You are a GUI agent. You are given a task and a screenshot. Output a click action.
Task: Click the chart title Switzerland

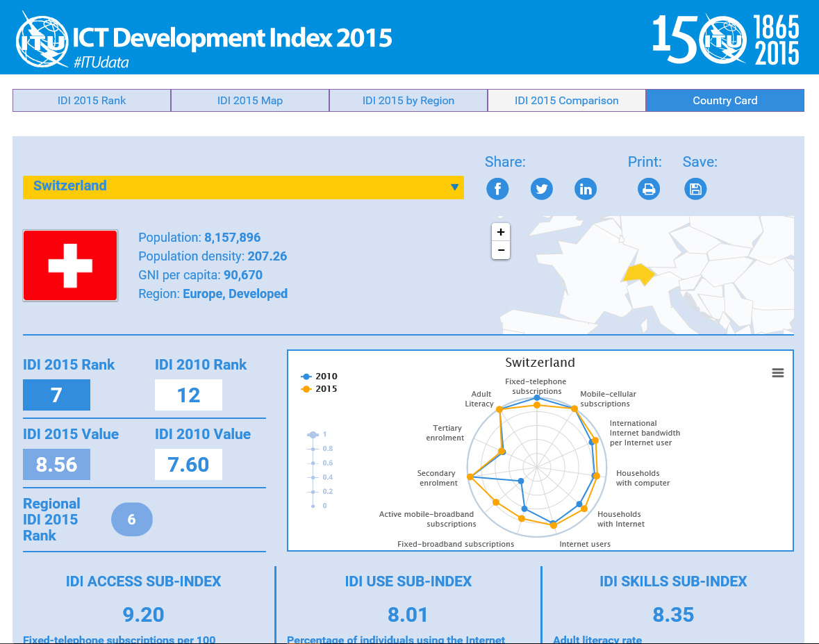click(x=540, y=363)
